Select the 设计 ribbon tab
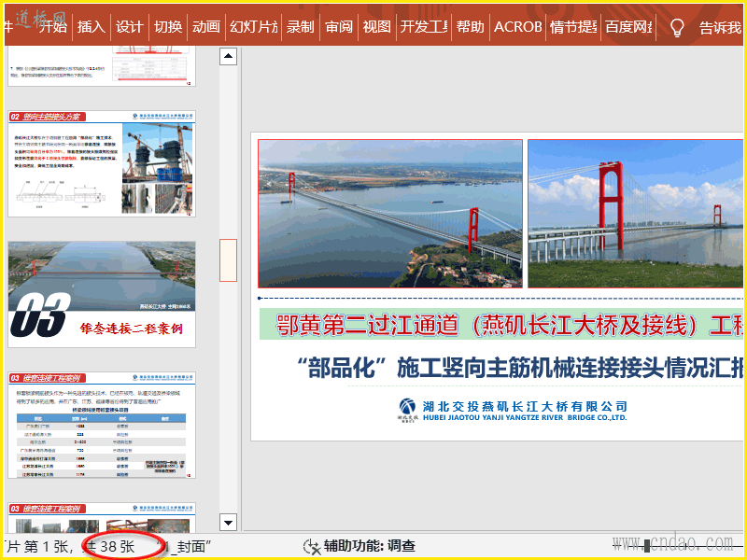This screenshot has width=747, height=560. pos(130,27)
